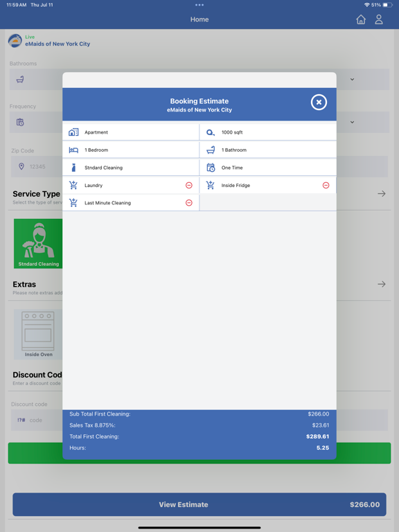Click the Apartment building icon
The height and width of the screenshot is (532, 399).
point(73,132)
